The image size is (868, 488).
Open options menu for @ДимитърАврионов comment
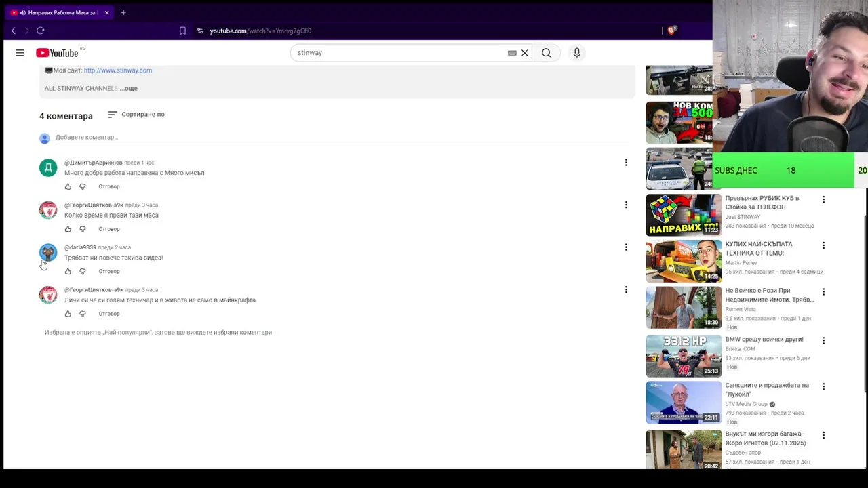coord(626,163)
